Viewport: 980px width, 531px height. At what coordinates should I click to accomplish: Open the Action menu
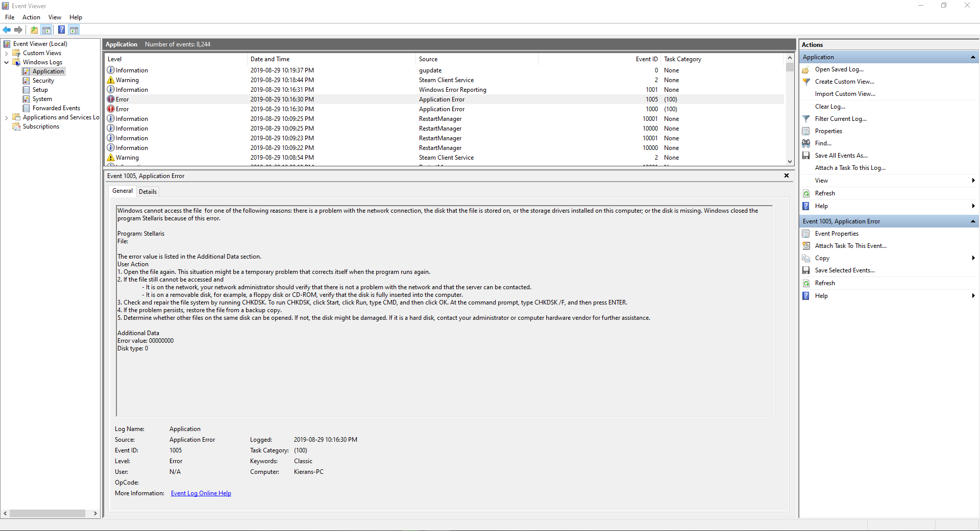[x=31, y=17]
